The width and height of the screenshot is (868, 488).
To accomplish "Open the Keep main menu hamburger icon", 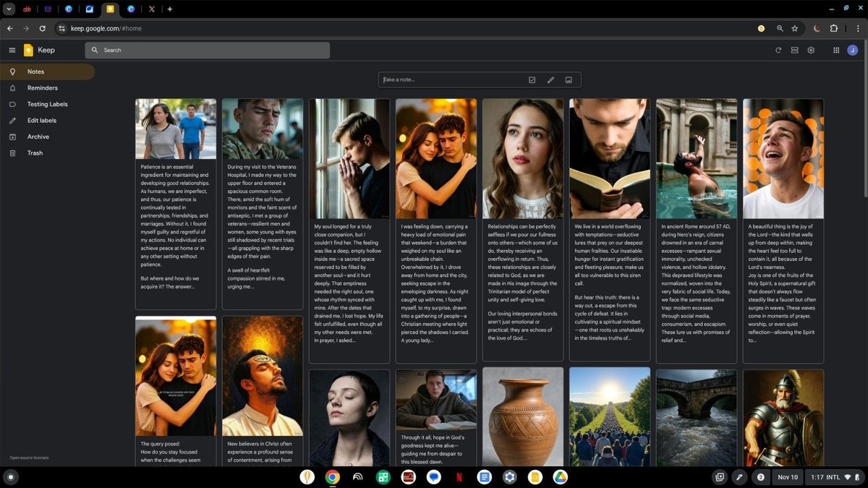I will 12,50.
